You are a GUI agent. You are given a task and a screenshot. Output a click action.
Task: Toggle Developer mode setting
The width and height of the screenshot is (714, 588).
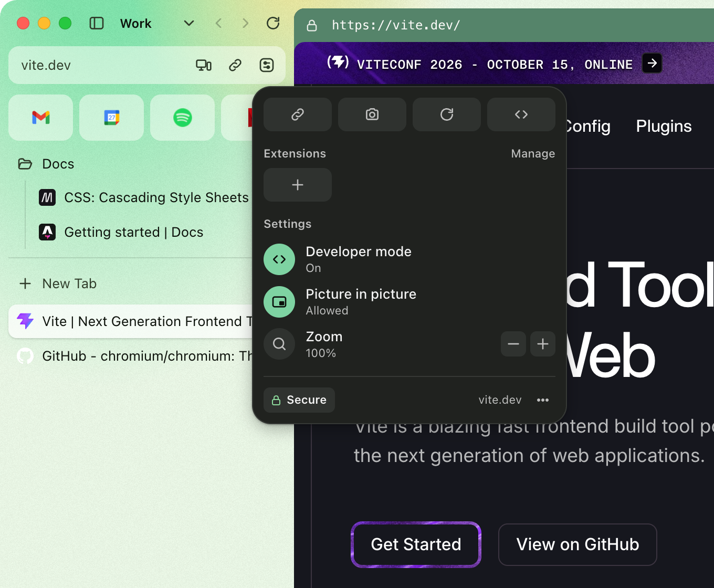279,259
